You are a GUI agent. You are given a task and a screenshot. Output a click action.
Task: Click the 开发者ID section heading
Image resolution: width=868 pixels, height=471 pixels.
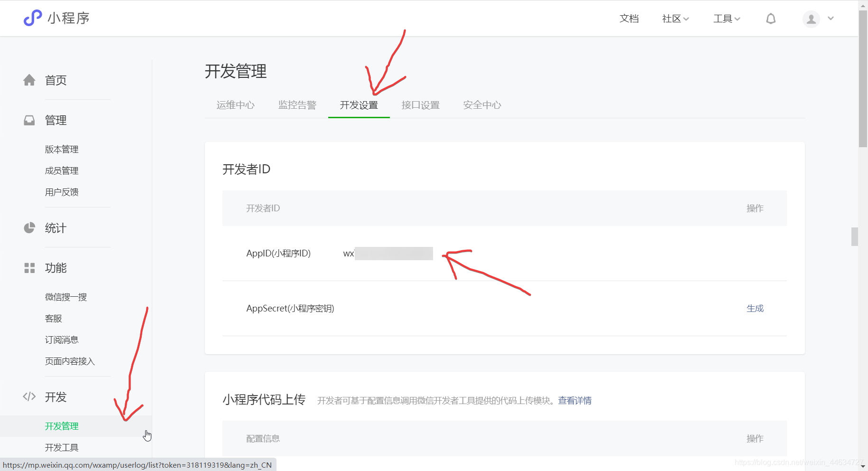(x=247, y=169)
